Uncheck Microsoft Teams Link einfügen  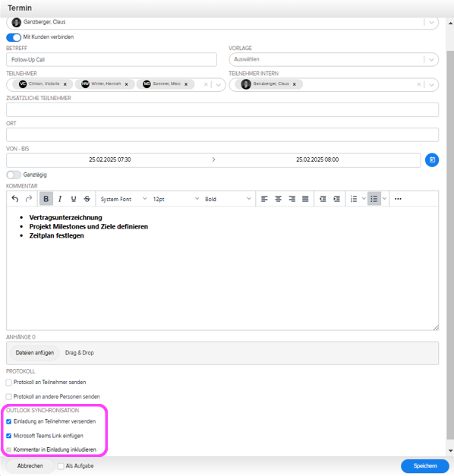9,436
